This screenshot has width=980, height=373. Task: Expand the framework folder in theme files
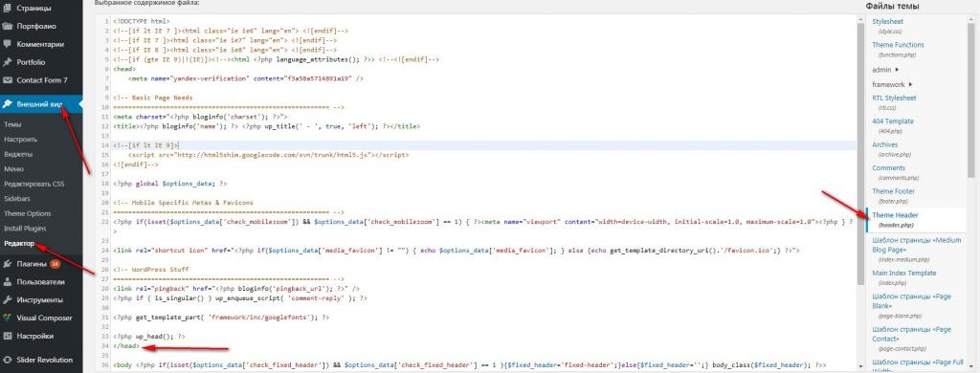pyautogui.click(x=893, y=84)
